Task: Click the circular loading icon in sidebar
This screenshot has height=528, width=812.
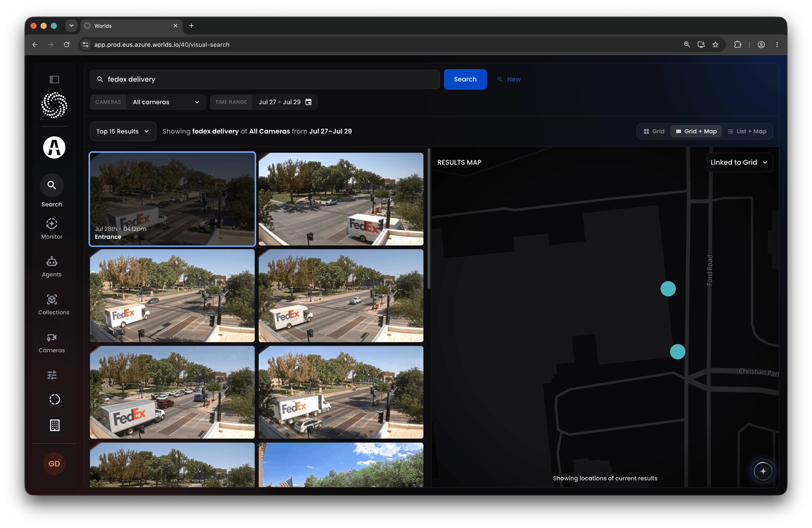Action: (x=55, y=400)
